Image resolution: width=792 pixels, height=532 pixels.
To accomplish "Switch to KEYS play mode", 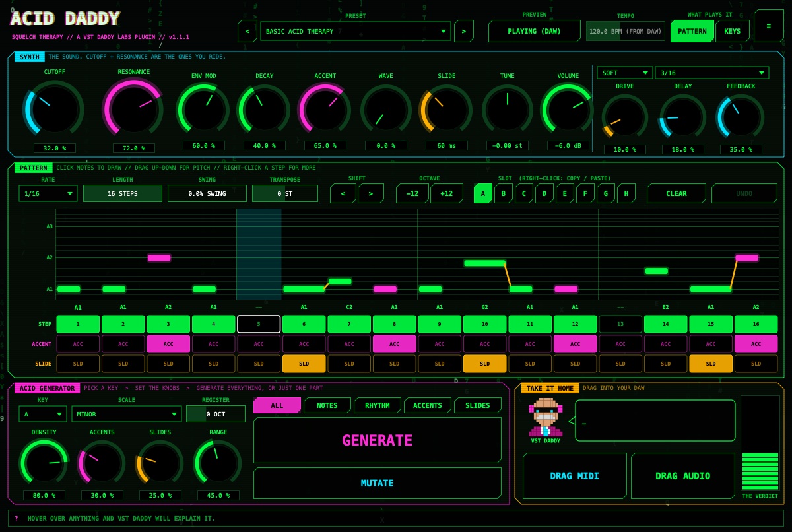I will pyautogui.click(x=733, y=31).
